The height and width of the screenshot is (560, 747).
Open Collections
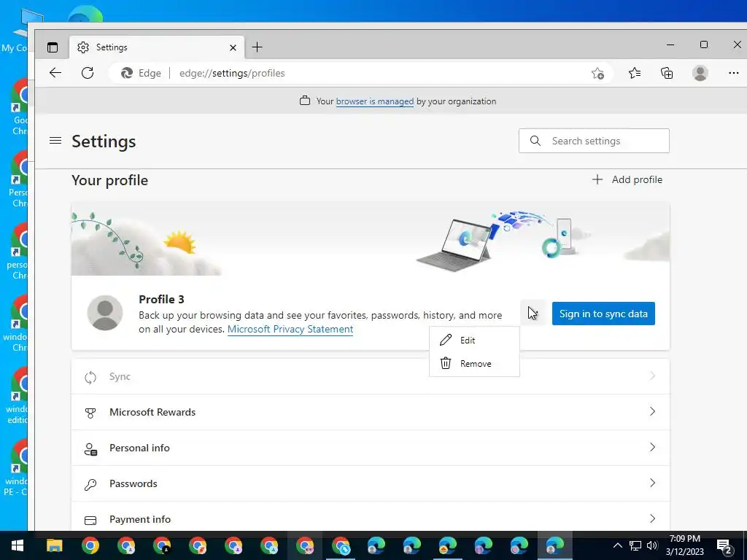coord(667,73)
